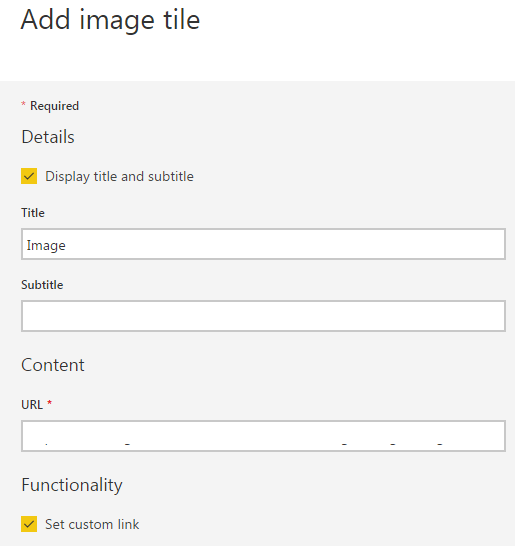Click inside the empty Subtitle text box
The image size is (515, 546).
coord(263,316)
